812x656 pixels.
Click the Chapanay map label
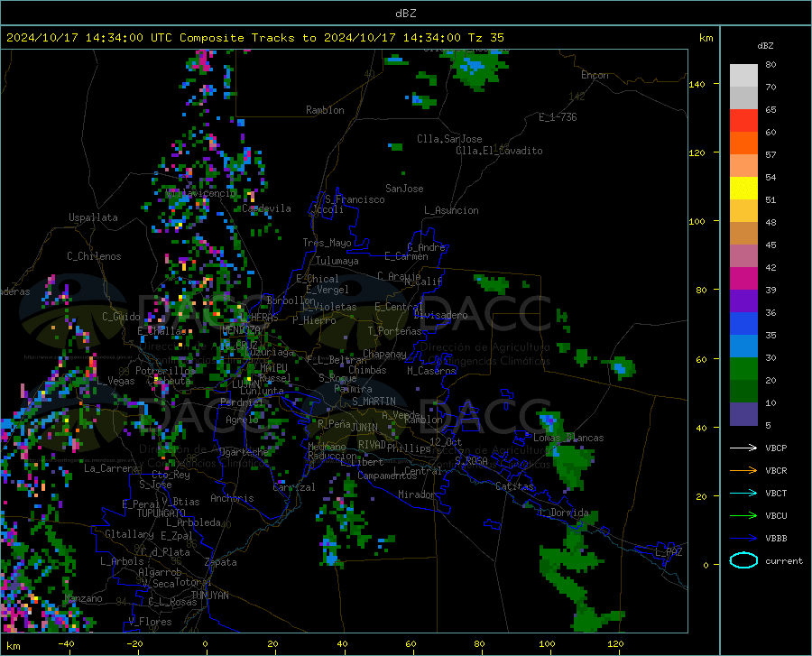pos(384,354)
